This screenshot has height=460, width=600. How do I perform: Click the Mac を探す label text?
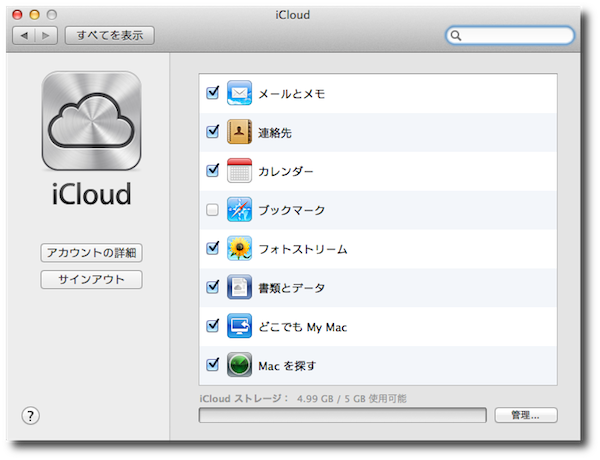tap(287, 366)
